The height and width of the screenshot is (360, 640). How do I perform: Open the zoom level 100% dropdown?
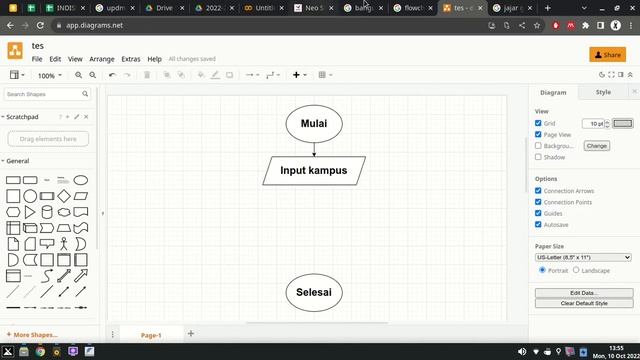point(49,76)
